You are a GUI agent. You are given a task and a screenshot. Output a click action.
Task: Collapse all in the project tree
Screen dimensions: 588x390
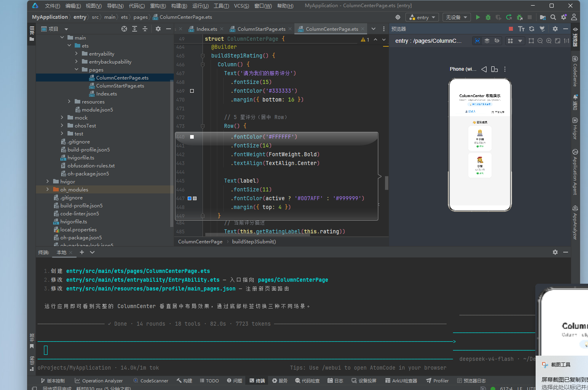145,29
